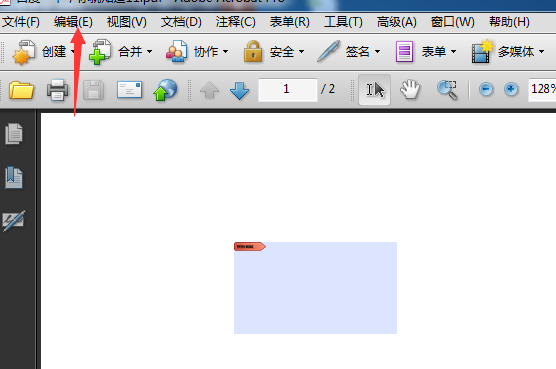Click the blue highlighted field on page
556x369 pixels.
[315, 288]
